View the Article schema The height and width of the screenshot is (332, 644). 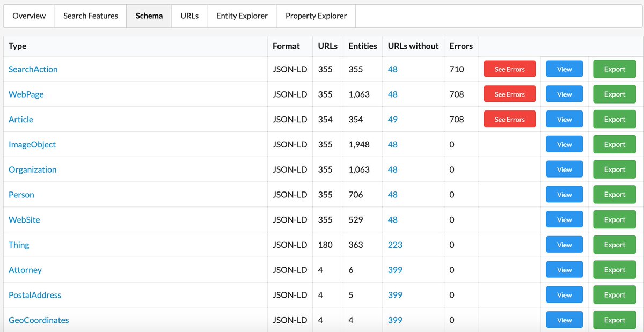565,119
